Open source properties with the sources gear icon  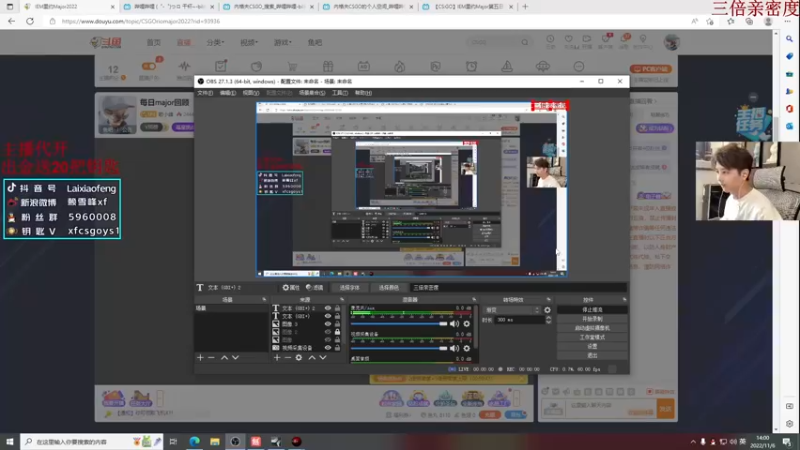pyautogui.click(x=299, y=358)
